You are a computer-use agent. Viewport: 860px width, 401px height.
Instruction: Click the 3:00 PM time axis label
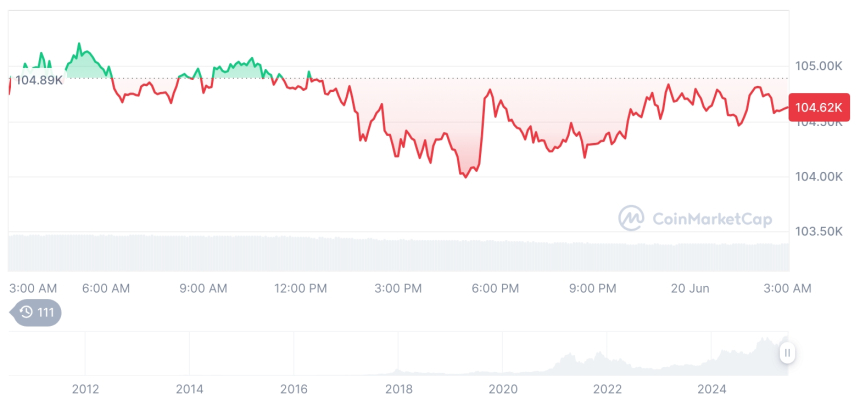pyautogui.click(x=398, y=289)
